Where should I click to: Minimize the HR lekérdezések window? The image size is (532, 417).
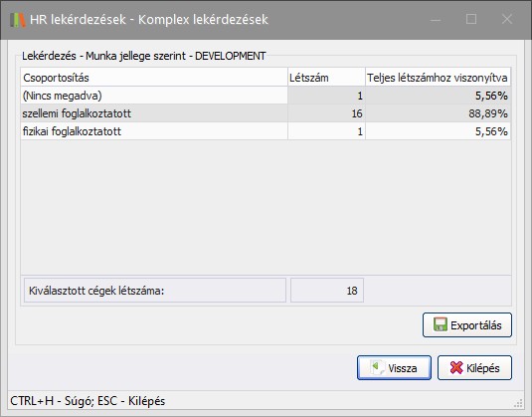point(436,19)
